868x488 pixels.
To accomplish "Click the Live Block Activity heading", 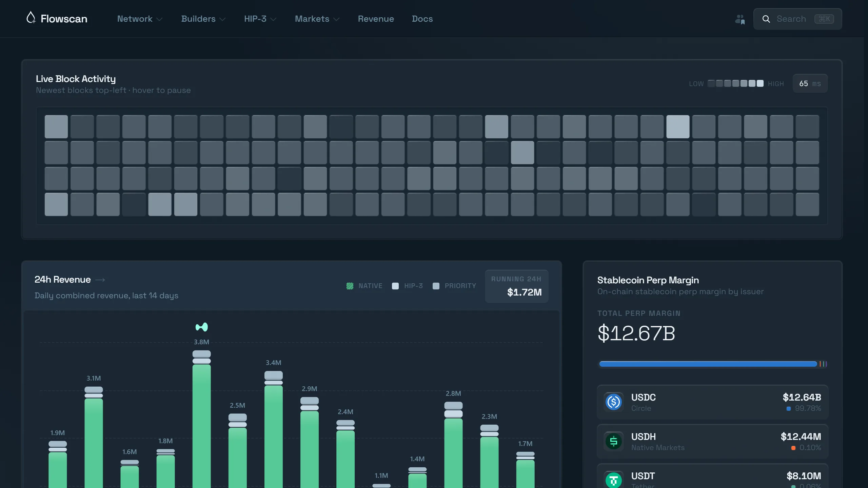I will click(x=76, y=79).
